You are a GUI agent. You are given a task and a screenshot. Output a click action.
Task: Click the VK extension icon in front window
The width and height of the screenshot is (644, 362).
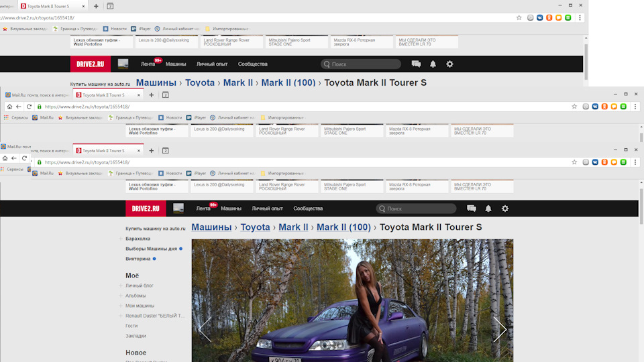click(595, 162)
